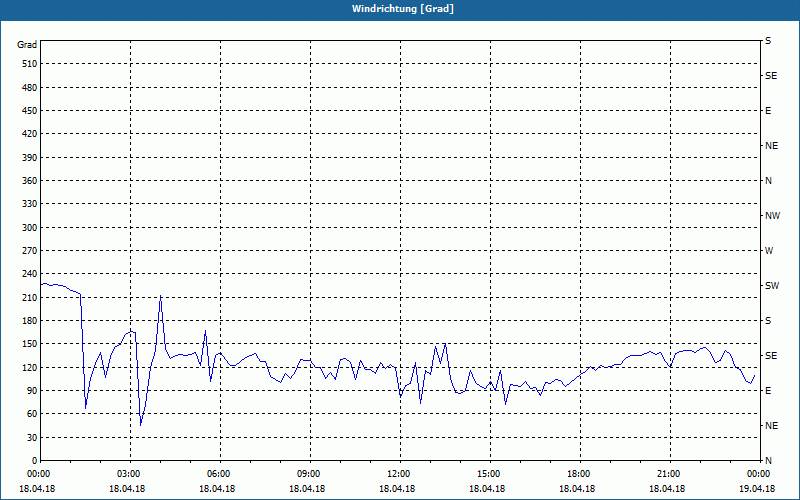Viewport: 800px width, 500px height.
Task: Select the Grad unit label
Action: tap(27, 45)
